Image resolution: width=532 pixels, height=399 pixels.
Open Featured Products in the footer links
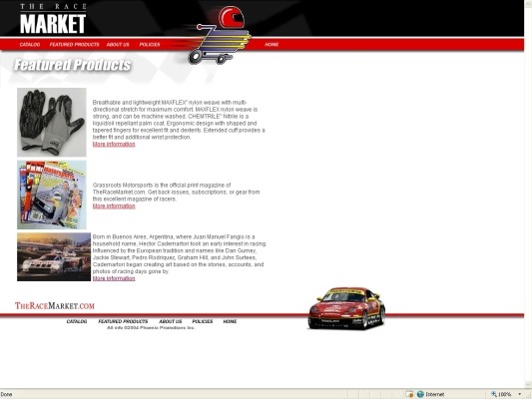[x=123, y=321]
